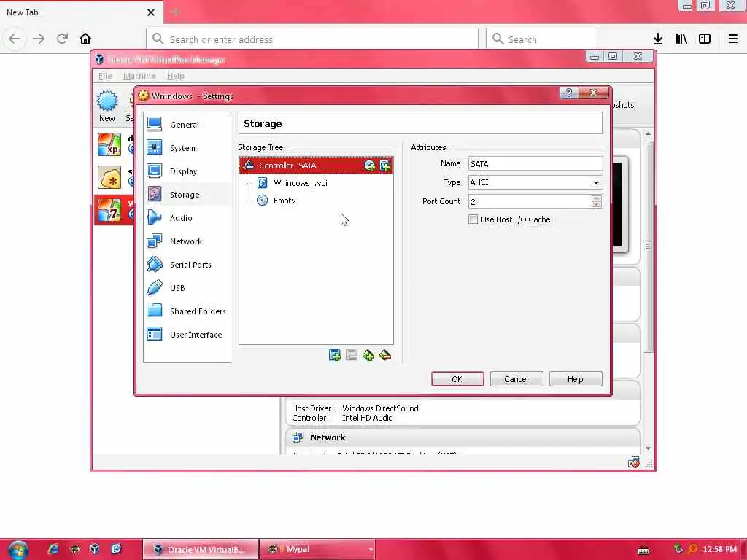Screen dimensions: 747x560
Task: Click the Windows DirectSound host driver text
Action: coord(380,408)
